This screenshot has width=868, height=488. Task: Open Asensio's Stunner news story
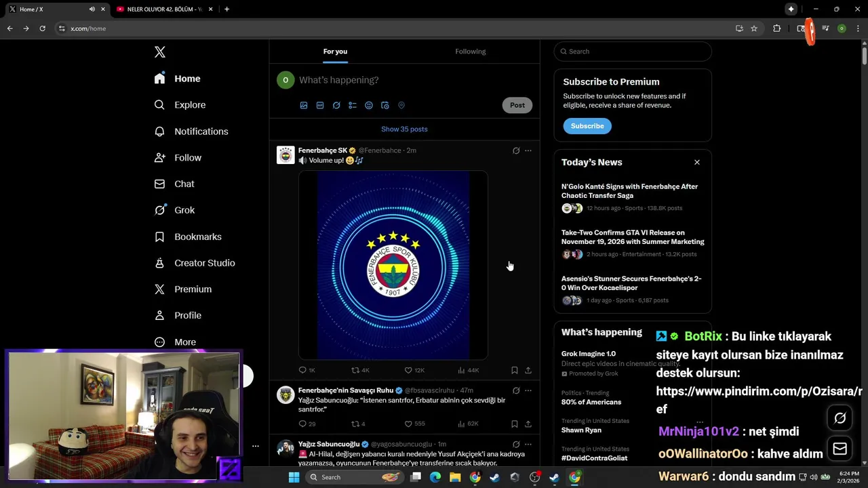633,289
